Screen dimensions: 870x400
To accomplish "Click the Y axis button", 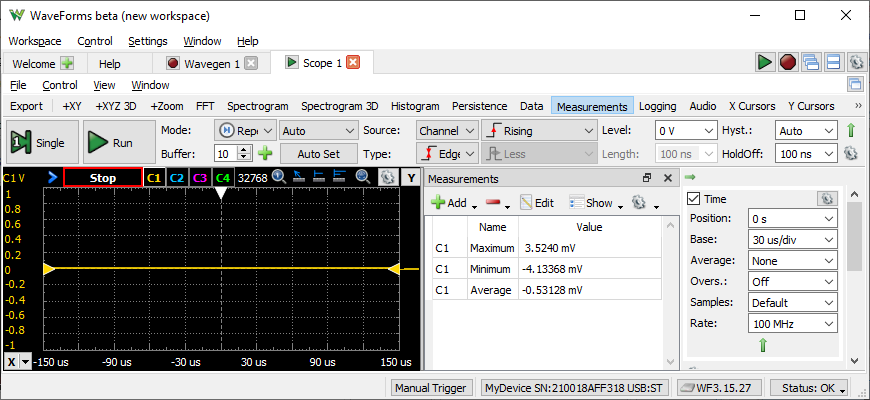I will coord(411,178).
